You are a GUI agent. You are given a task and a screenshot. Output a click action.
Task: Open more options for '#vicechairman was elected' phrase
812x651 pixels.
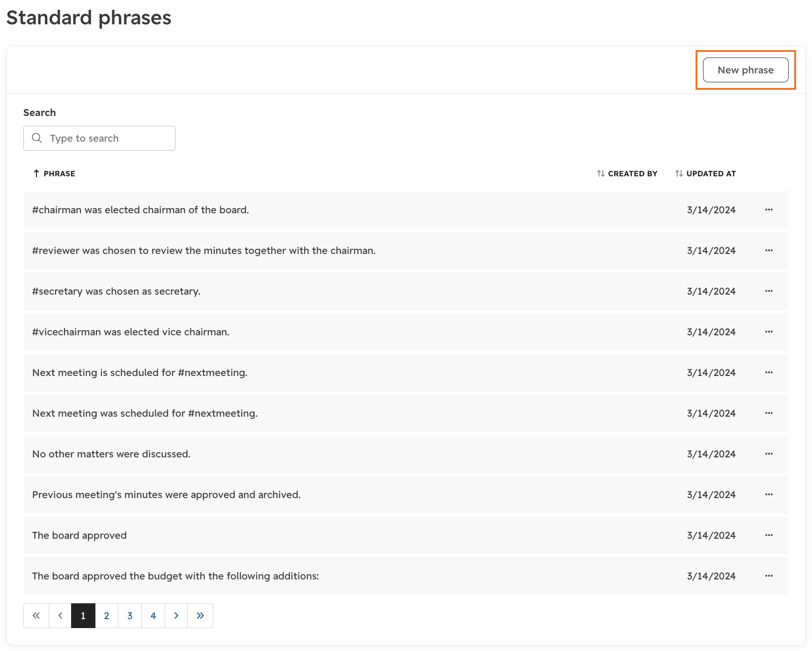point(768,332)
